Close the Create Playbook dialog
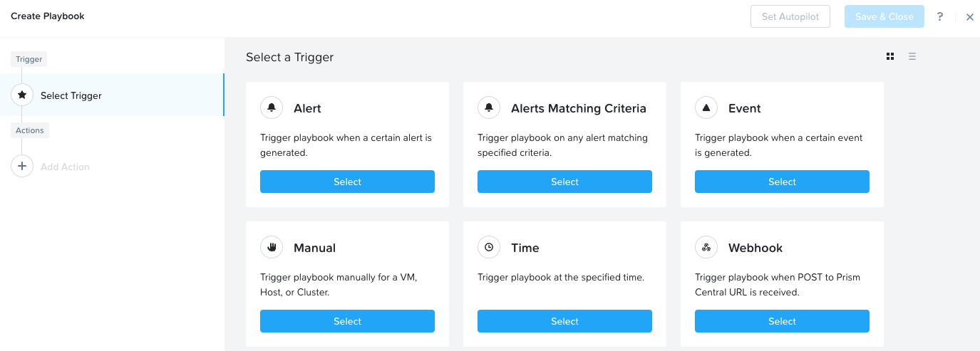The width and height of the screenshot is (980, 351). 969,17
